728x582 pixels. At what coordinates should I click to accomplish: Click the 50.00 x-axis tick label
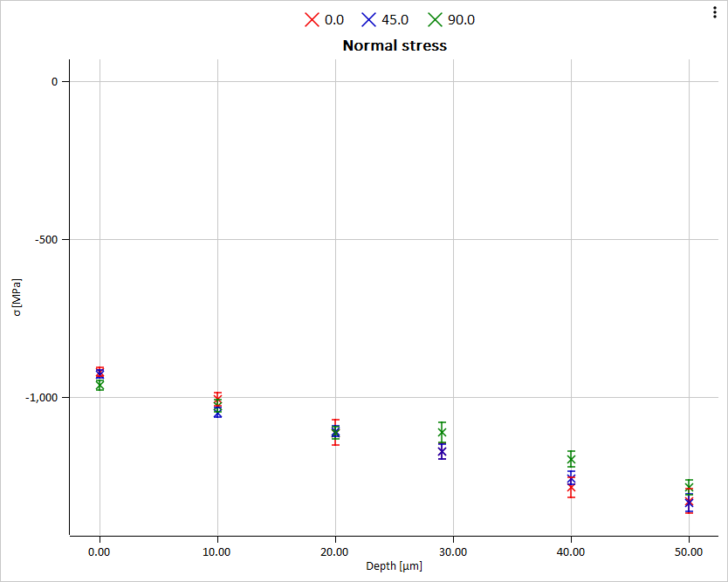click(x=689, y=552)
